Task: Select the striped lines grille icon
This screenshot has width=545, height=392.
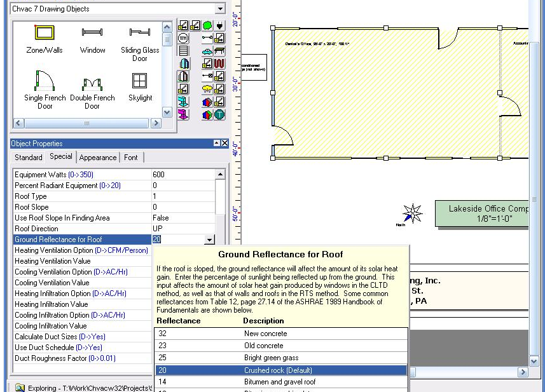Action: point(183,51)
